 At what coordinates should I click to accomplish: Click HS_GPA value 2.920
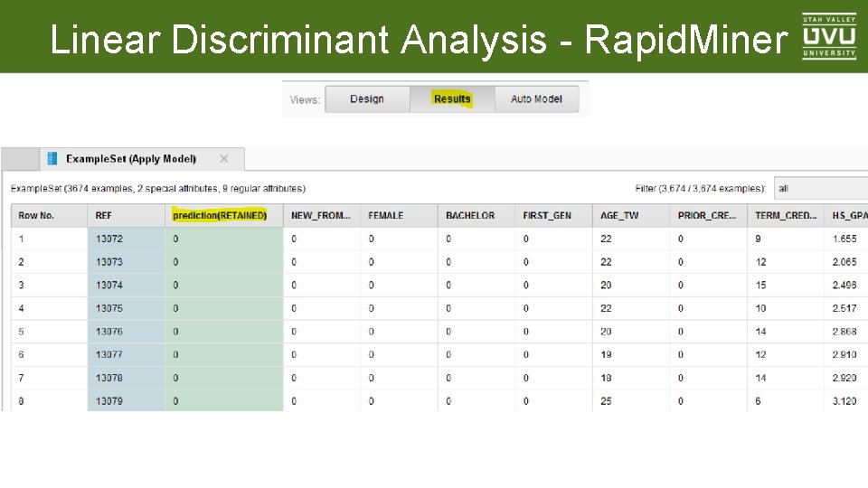coord(844,378)
